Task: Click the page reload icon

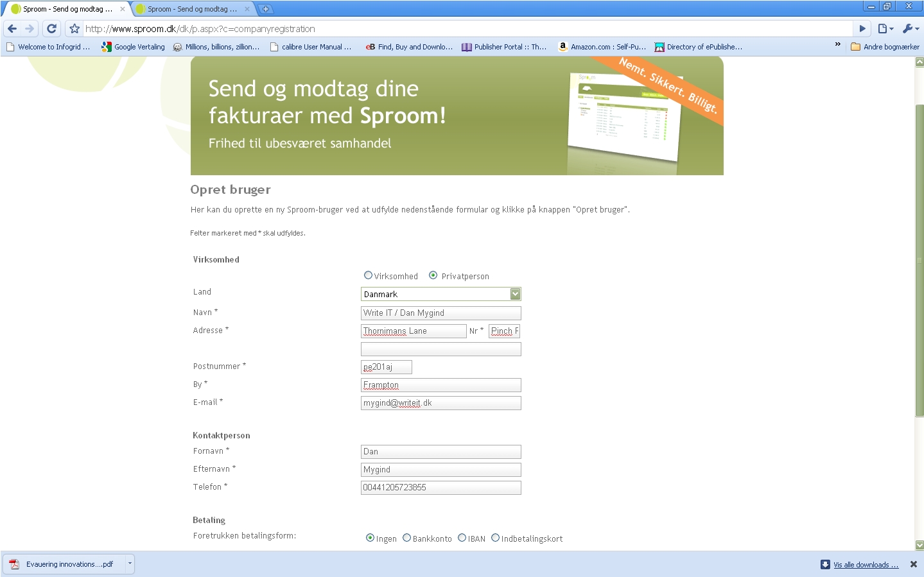Action: (51, 28)
